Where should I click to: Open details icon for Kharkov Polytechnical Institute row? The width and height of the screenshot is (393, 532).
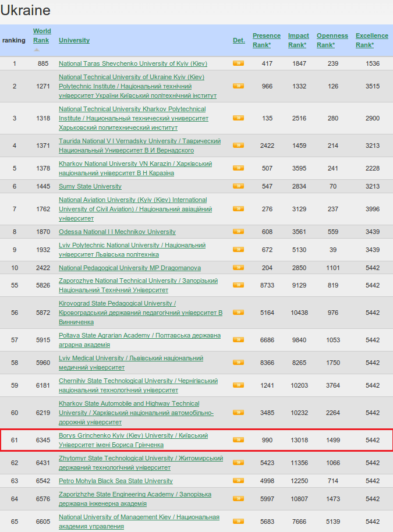click(238, 118)
